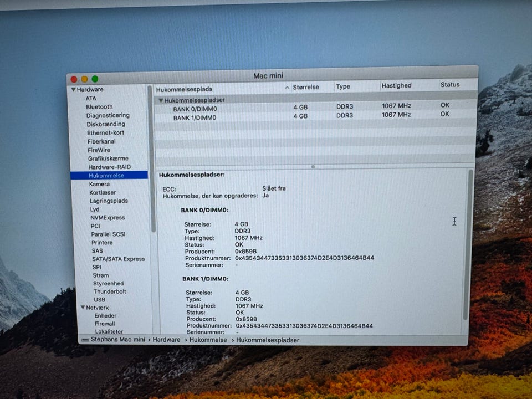The image size is (532, 399).
Task: Click the Mac mini window title
Action: 268,76
